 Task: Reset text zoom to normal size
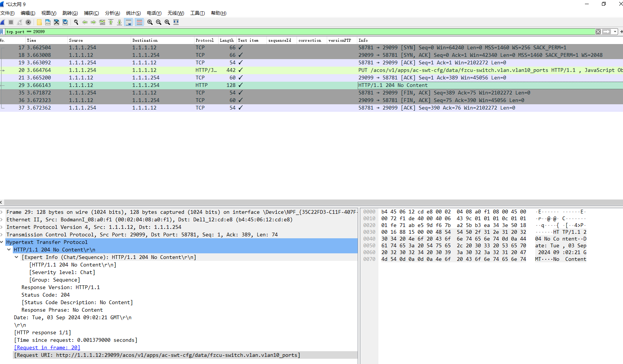point(167,22)
